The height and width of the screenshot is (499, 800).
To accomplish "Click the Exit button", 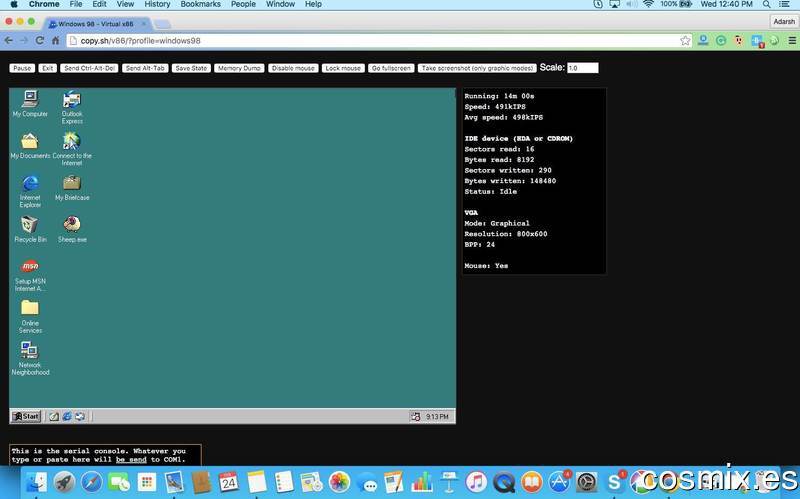I will click(x=47, y=68).
